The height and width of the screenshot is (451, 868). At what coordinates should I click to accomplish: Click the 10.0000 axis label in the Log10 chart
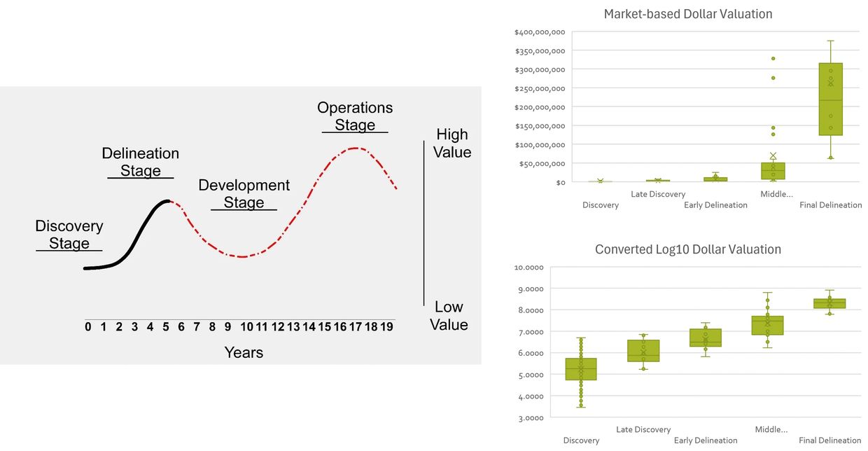528,268
